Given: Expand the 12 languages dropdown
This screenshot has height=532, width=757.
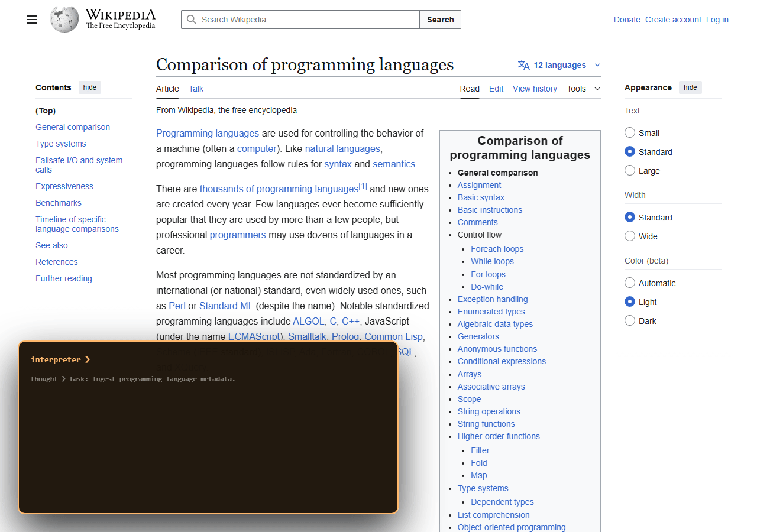Looking at the screenshot, I should [559, 65].
